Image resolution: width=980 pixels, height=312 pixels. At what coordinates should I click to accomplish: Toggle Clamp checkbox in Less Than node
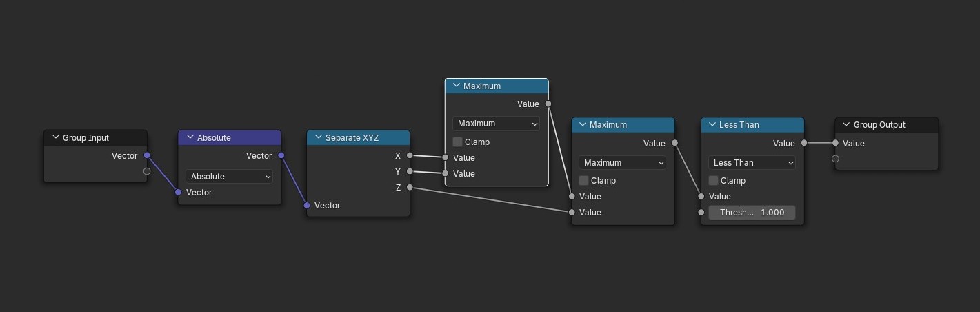(x=714, y=180)
